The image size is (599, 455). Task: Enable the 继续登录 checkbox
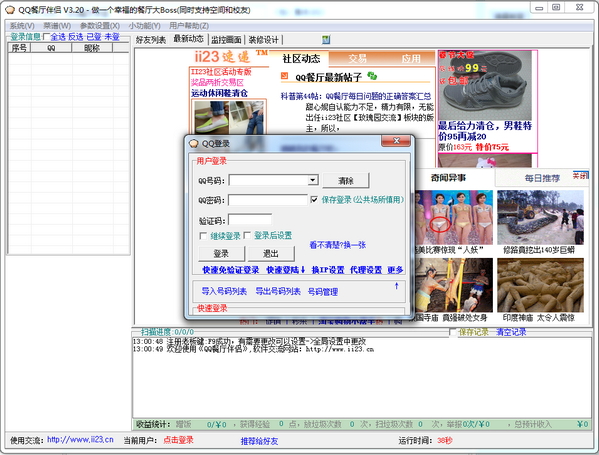203,236
